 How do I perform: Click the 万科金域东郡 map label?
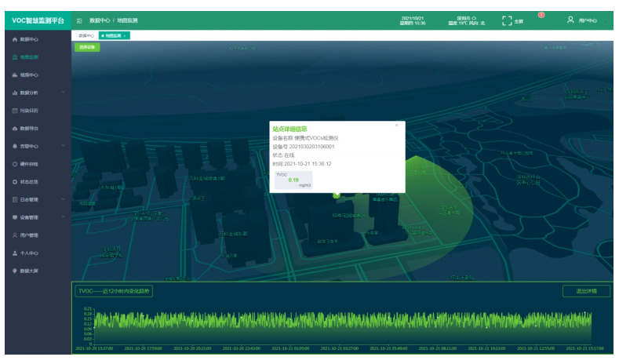pos(233,234)
